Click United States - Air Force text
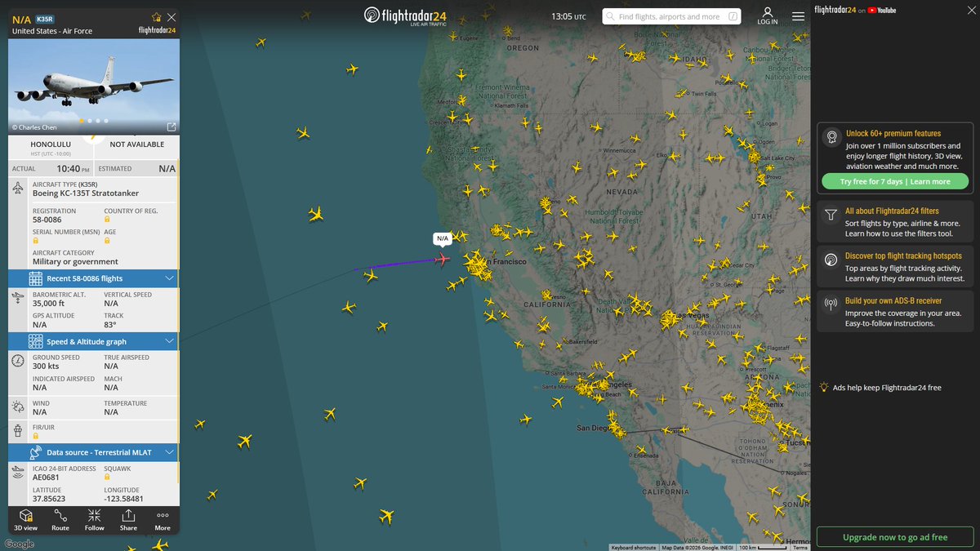This screenshot has width=980, height=551. 52,31
